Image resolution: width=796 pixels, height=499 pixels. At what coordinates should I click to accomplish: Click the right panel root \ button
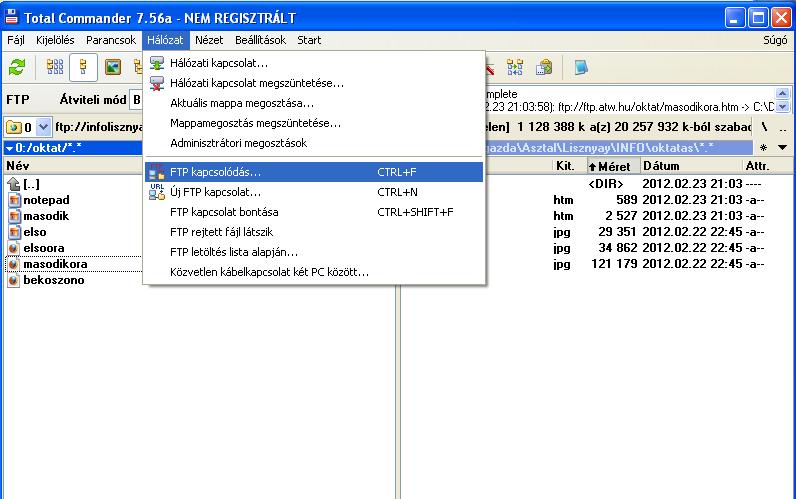click(x=765, y=127)
